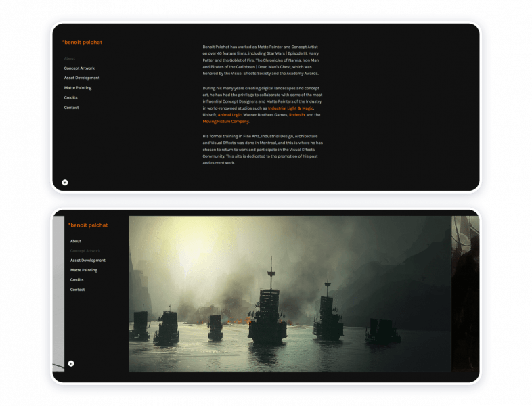Go to Asset Development in the top panel menu
The height and width of the screenshot is (406, 532).
(x=82, y=78)
